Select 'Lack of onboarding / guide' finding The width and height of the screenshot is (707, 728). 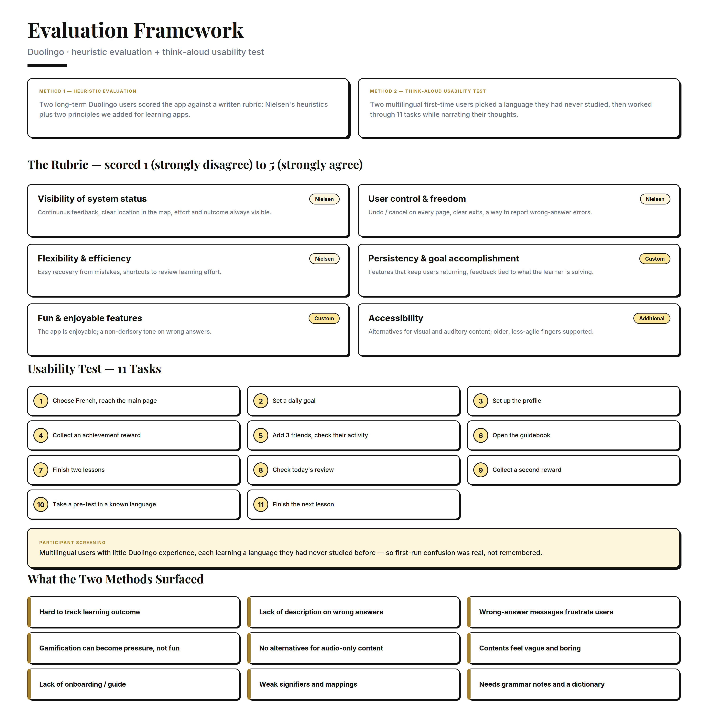click(134, 685)
